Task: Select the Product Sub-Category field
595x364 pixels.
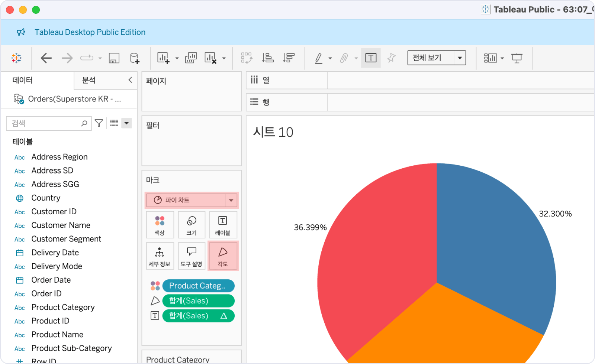Action: click(x=71, y=348)
